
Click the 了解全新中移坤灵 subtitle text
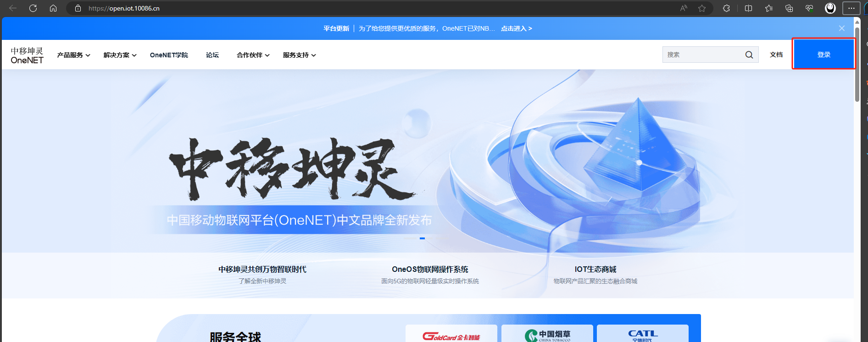262,281
